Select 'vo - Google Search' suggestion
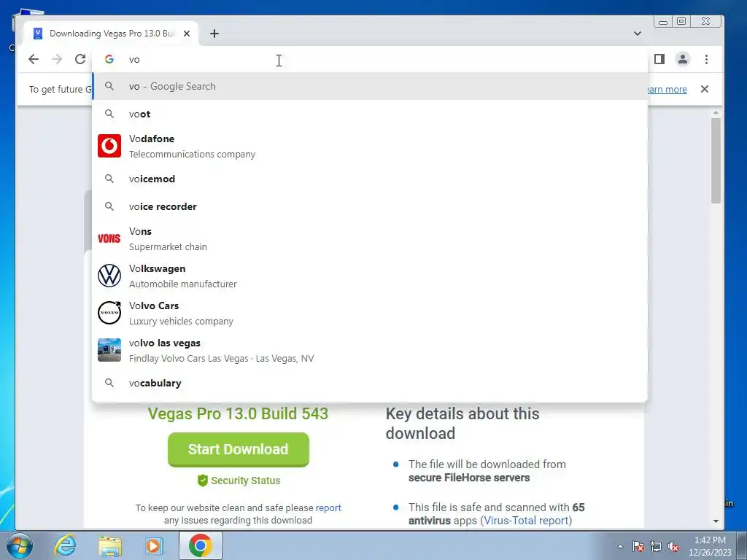 tap(370, 86)
